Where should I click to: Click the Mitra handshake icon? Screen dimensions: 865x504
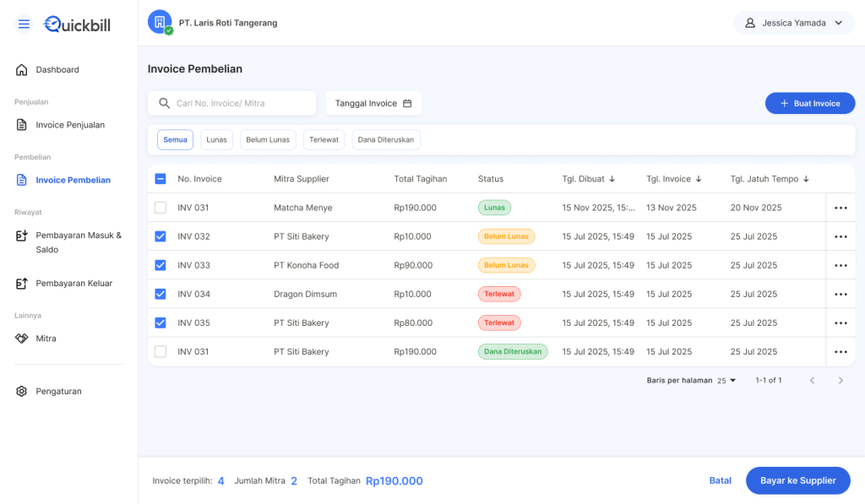pos(22,339)
